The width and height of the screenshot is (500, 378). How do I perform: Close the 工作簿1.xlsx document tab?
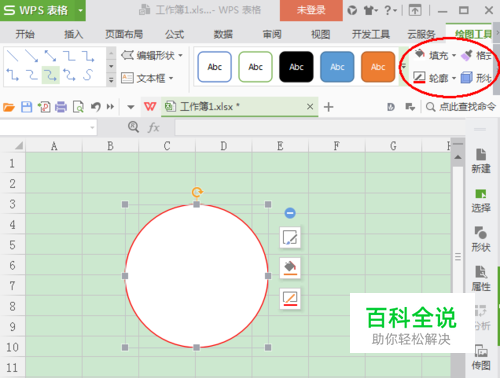pyautogui.click(x=310, y=107)
